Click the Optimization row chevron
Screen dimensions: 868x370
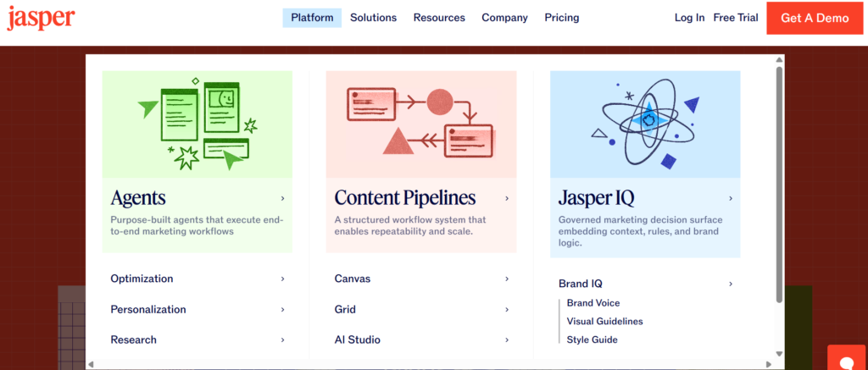(x=282, y=279)
